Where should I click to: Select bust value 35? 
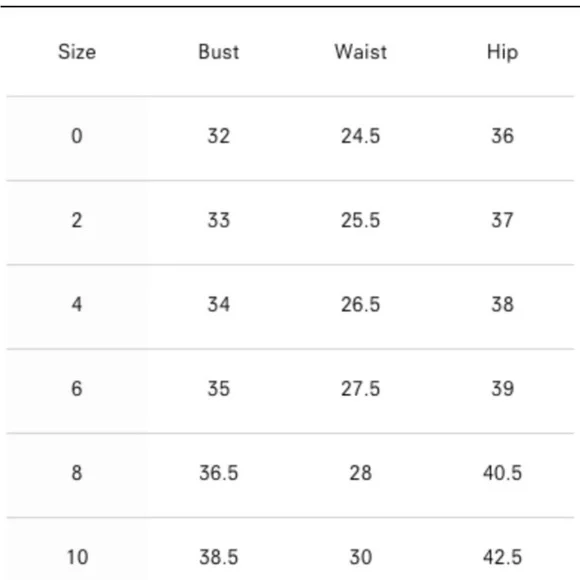(x=219, y=389)
